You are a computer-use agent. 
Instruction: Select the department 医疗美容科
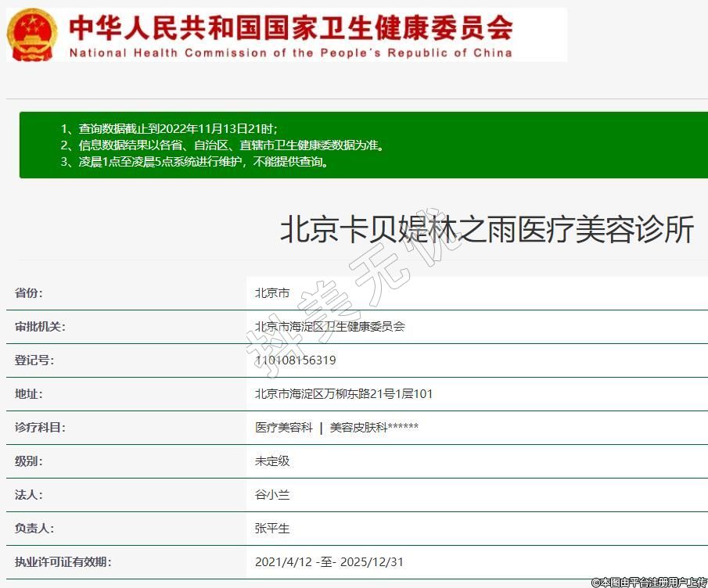pyautogui.click(x=283, y=428)
